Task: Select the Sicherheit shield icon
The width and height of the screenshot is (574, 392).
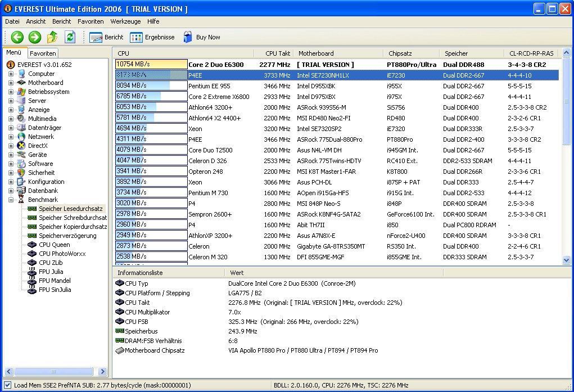Action: (x=21, y=173)
